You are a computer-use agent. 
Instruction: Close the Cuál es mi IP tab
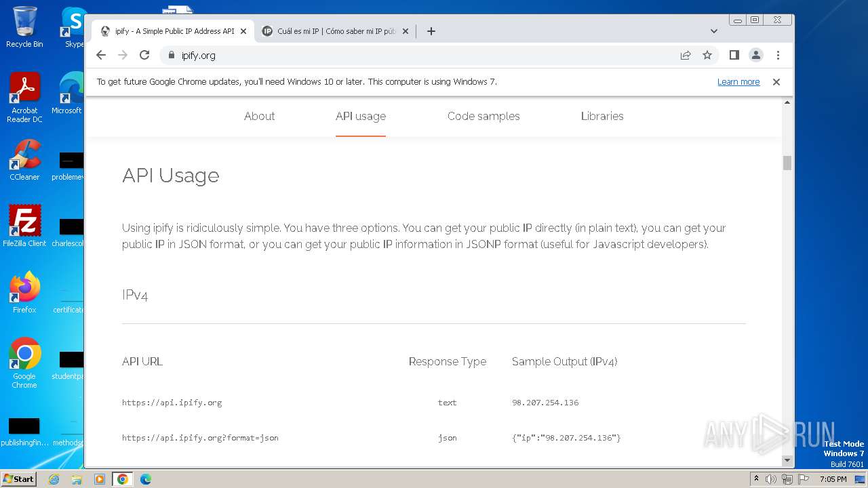pos(406,31)
